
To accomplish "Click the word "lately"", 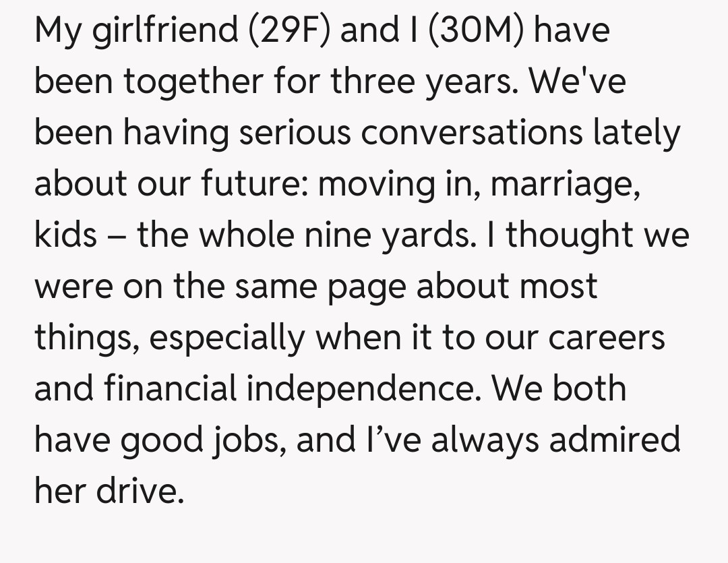I will tap(636, 134).
